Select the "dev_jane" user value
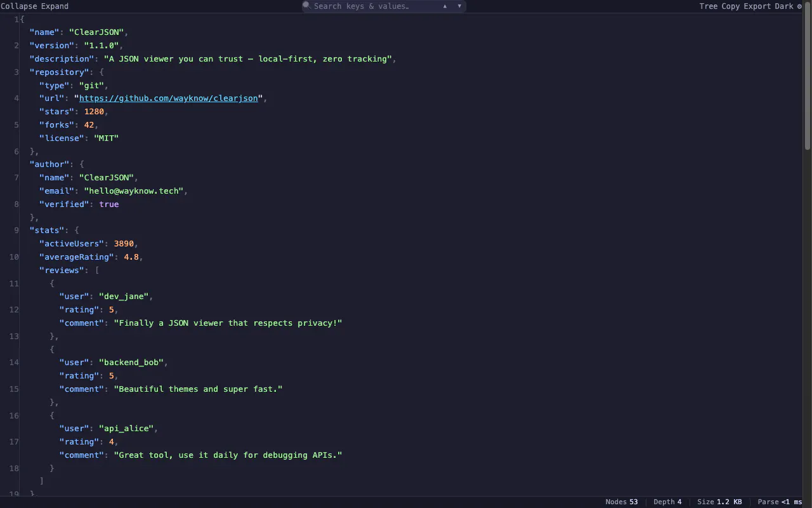Viewport: 812px width, 508px height. [124, 297]
